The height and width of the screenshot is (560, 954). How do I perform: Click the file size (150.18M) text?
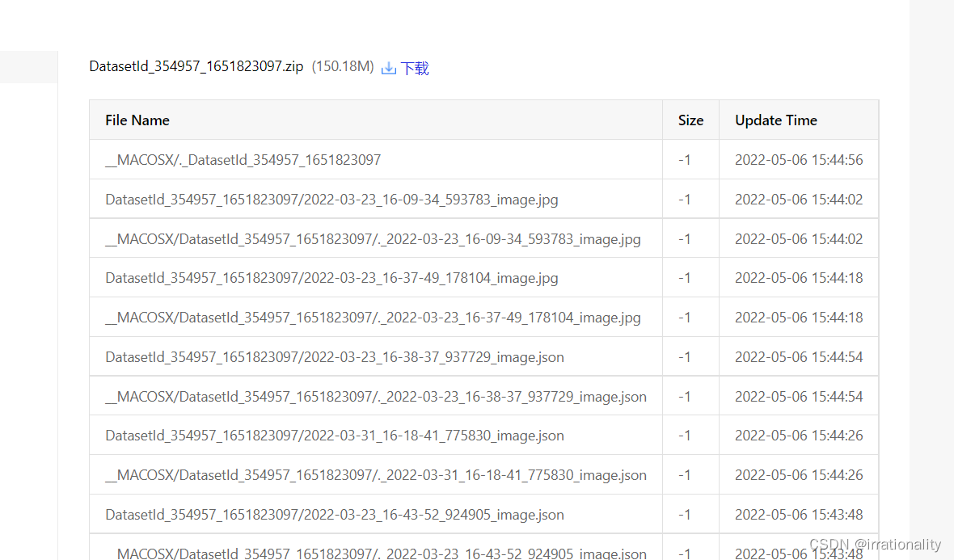[343, 66]
